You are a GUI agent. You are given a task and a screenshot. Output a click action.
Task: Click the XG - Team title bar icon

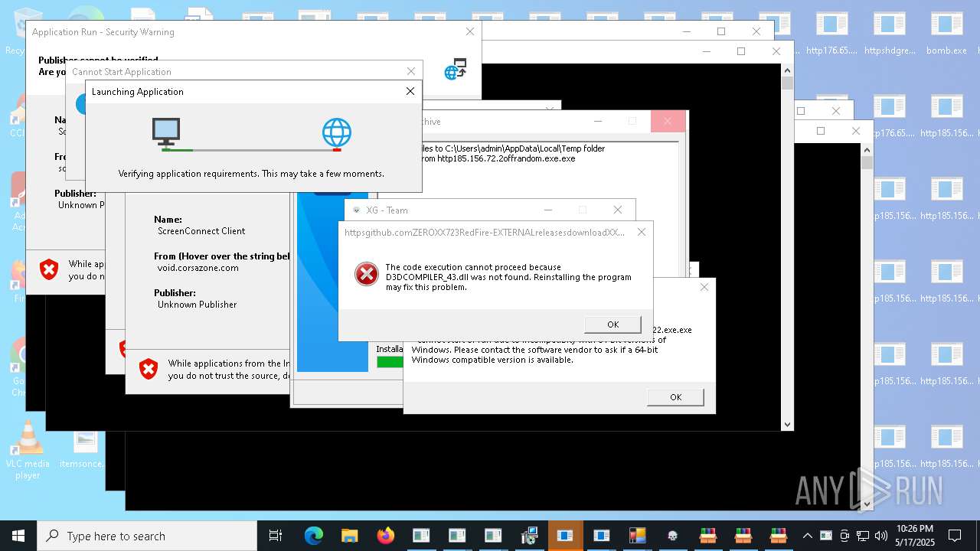click(356, 210)
